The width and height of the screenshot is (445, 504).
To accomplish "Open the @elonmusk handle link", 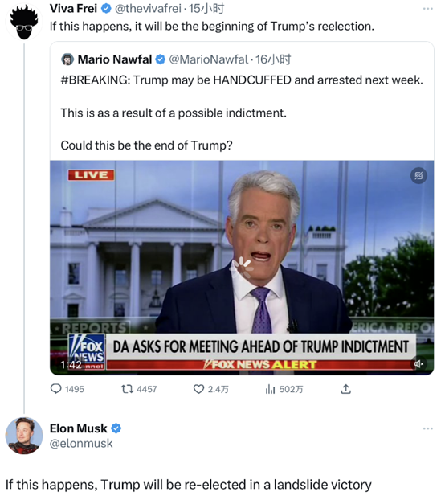I will [81, 443].
